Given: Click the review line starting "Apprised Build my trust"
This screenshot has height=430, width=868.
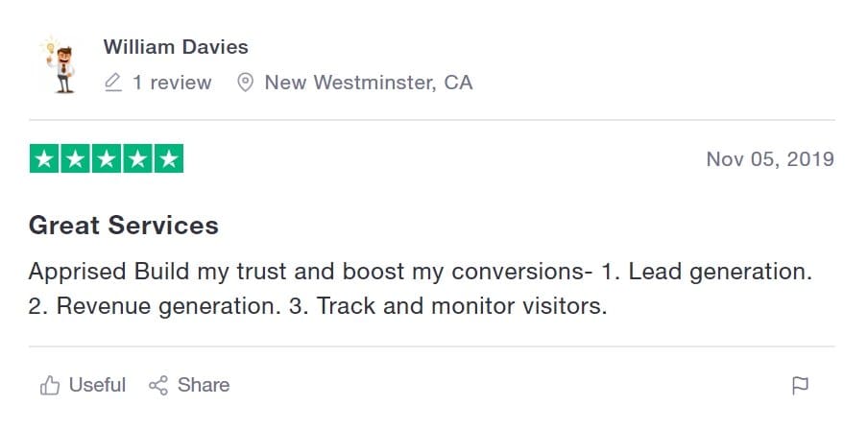Looking at the screenshot, I should click(421, 272).
